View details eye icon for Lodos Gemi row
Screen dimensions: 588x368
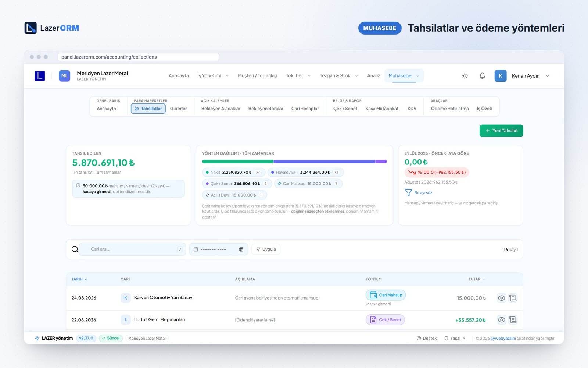pyautogui.click(x=502, y=320)
